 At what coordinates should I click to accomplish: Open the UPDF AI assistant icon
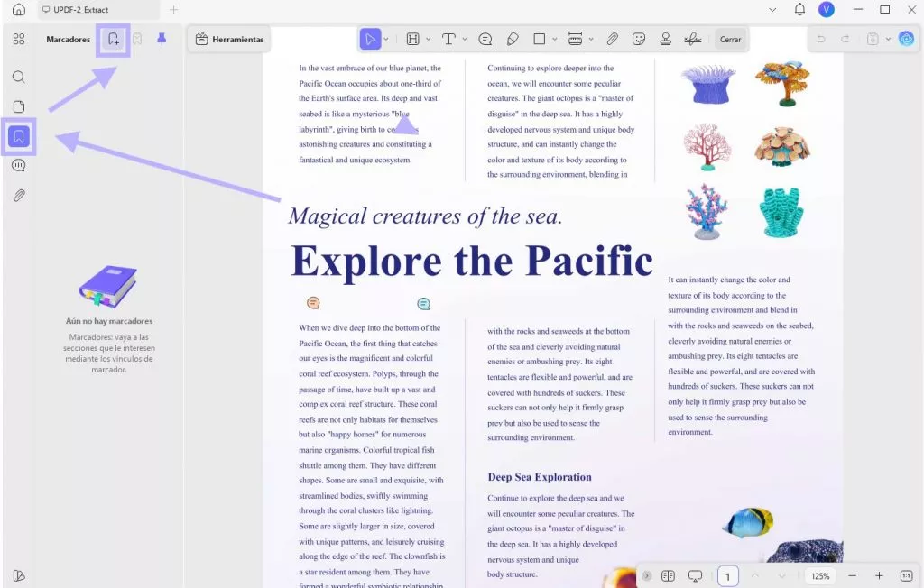(x=906, y=39)
